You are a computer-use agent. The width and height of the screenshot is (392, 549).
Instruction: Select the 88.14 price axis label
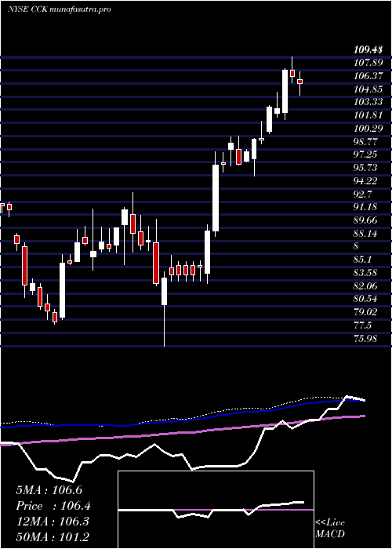(x=364, y=233)
